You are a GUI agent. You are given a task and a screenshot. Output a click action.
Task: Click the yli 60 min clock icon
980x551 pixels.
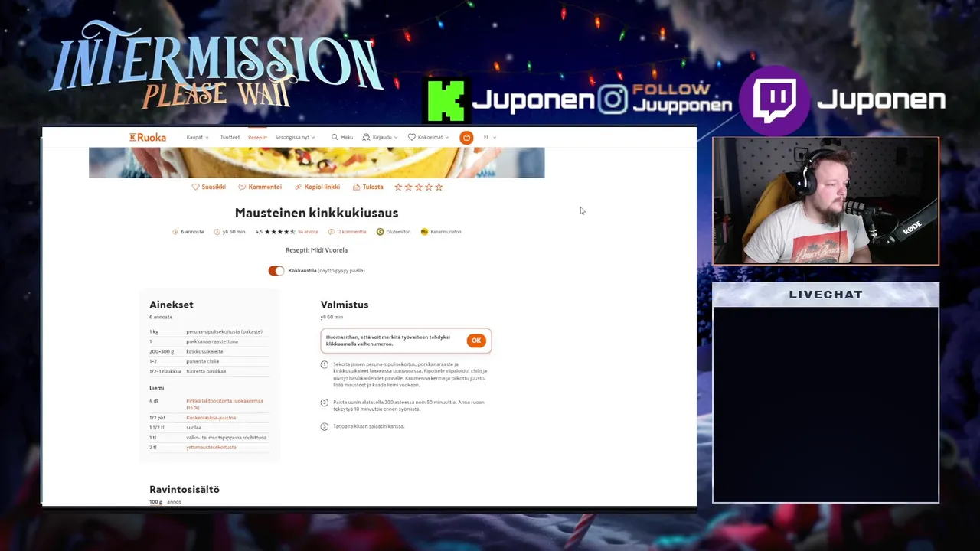(217, 231)
